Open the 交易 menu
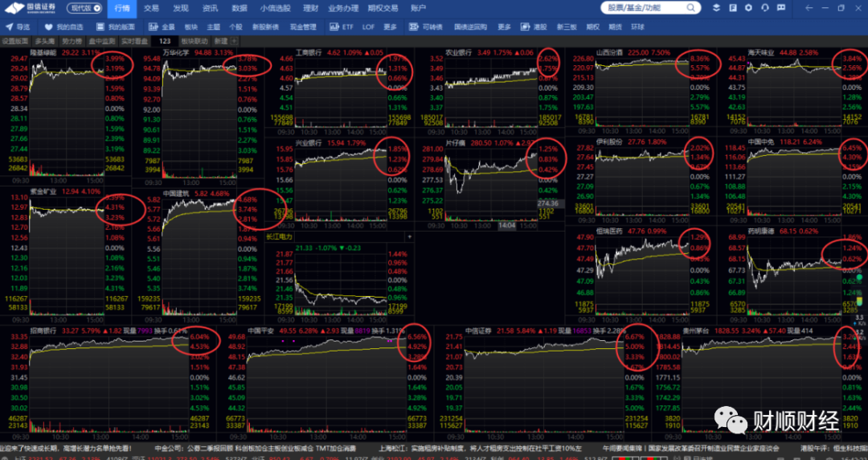Viewport: 868px width, 460px height. [x=151, y=8]
